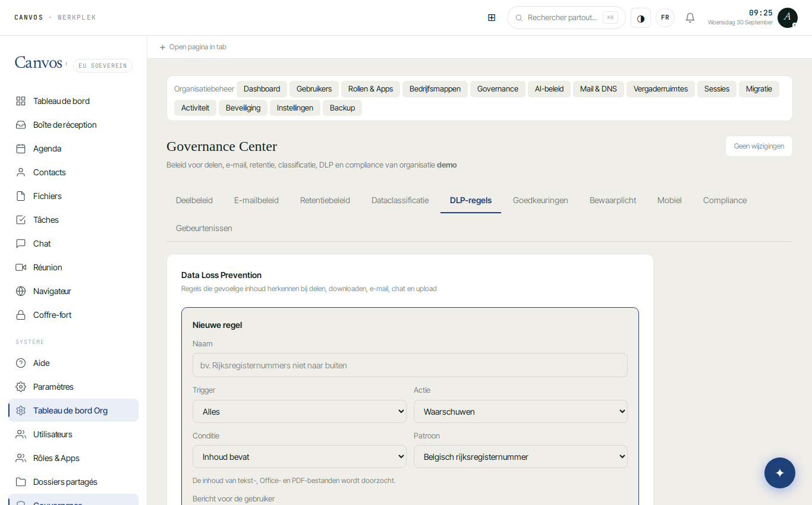Switch to the Deelbeleid tab

tap(194, 200)
